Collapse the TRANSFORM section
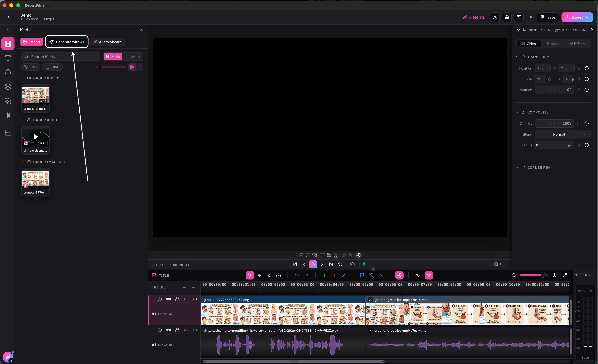Viewport: 598px width, 364px height. click(517, 57)
